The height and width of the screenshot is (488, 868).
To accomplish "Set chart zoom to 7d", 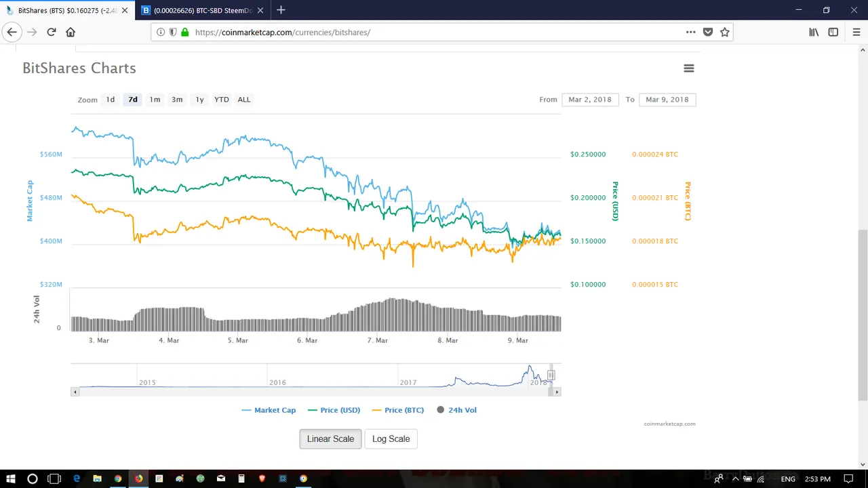I will point(133,100).
